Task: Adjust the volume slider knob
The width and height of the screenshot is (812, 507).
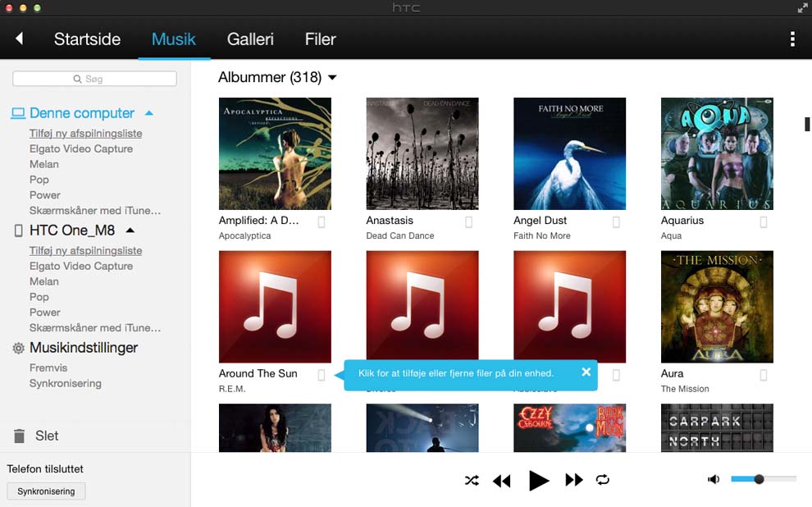Action: point(760,479)
